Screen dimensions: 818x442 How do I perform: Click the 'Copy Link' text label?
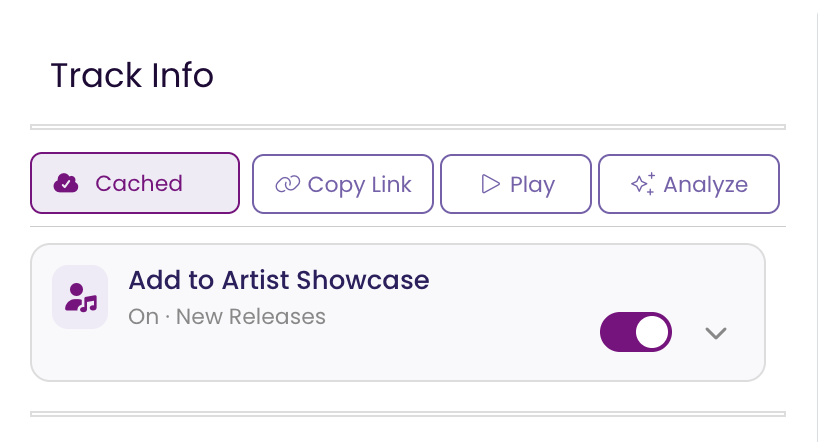tap(359, 185)
